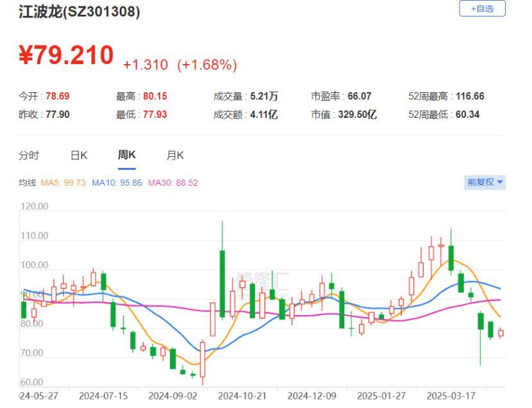Click the 120.00 price axis label

[x=34, y=206]
